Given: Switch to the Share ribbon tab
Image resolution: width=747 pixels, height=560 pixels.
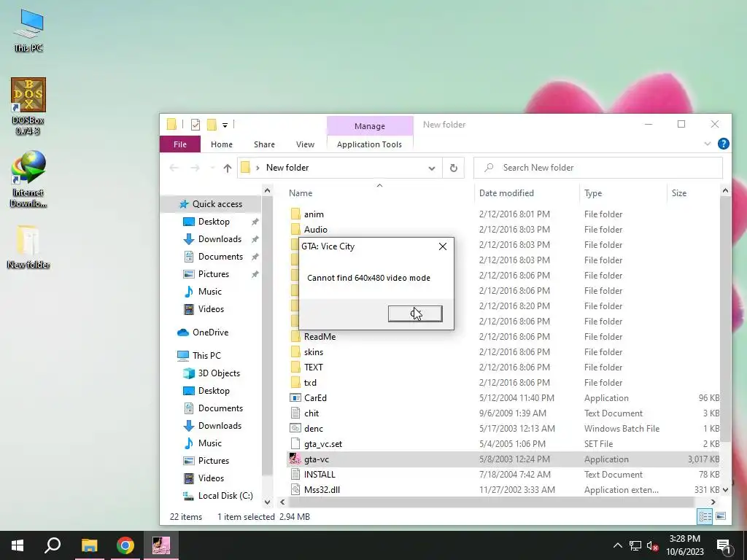Looking at the screenshot, I should [x=264, y=144].
